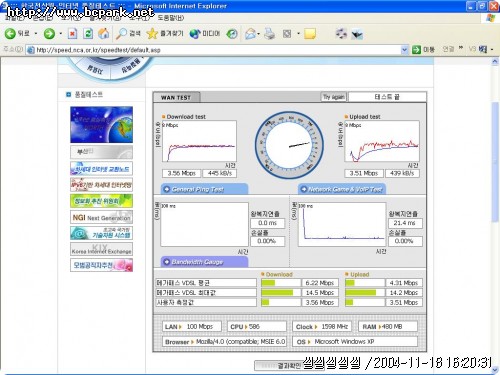Image resolution: width=500 pixels, height=375 pixels.
Task: Click the 6.22 Mbps download green bar
Action: 268,283
